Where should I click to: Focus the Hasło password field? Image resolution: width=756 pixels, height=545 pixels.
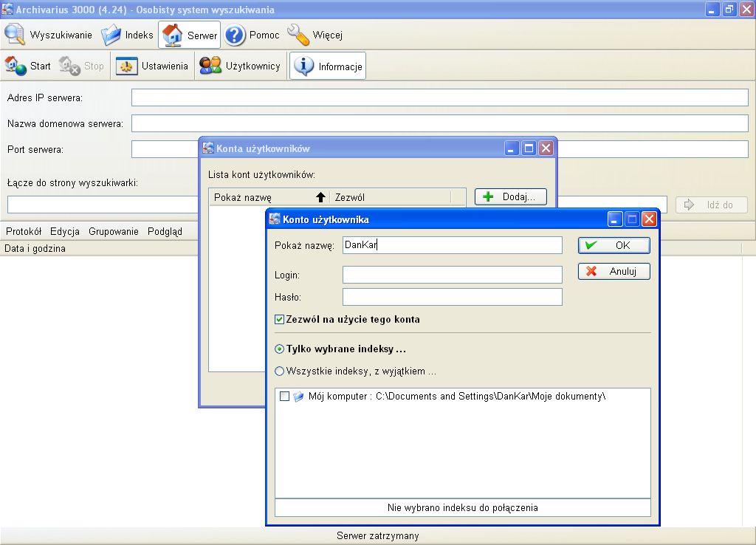pyautogui.click(x=453, y=297)
